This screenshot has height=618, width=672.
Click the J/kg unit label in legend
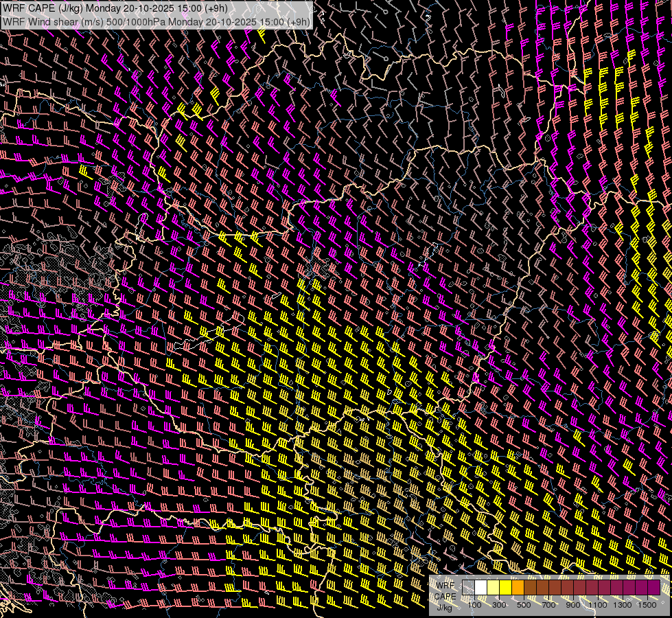pos(445,607)
